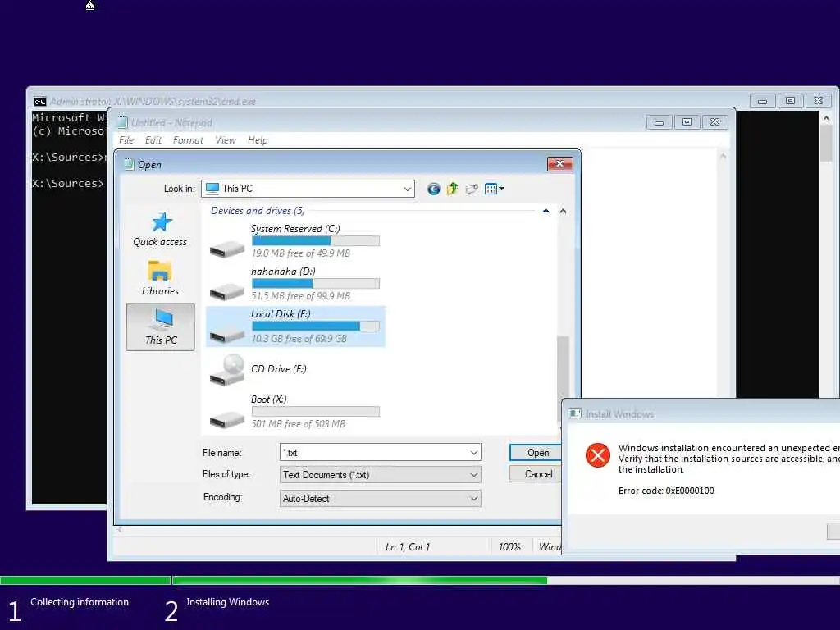Viewport: 840px width, 630px height.
Task: Click '501 MB free of 503 MB' text
Action: coord(298,424)
